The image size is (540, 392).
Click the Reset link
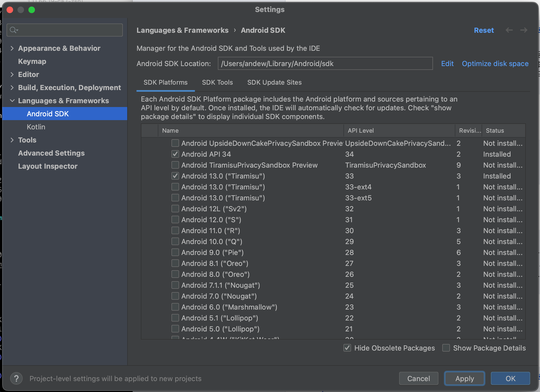coord(484,30)
